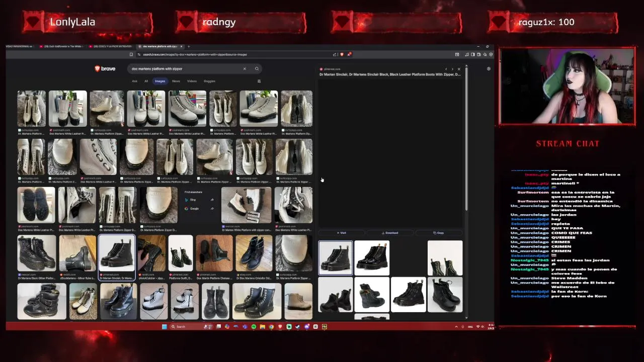
Task: Open the Brave Rewards triangle icon
Action: click(349, 54)
